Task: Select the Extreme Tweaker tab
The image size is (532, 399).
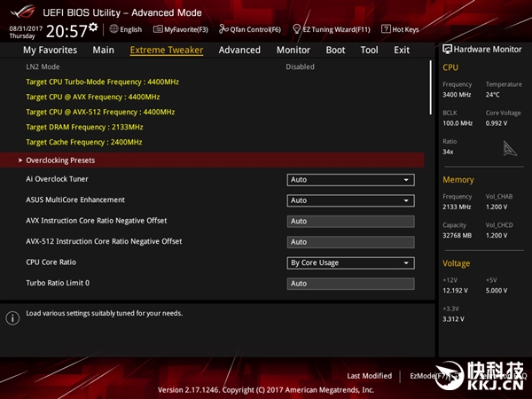Action: point(167,51)
